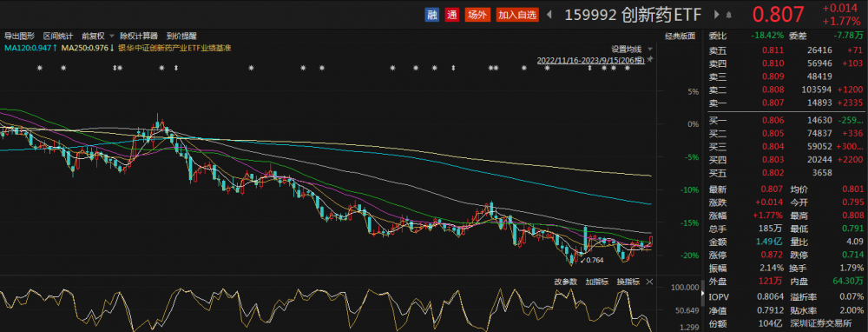The height and width of the screenshot is (332, 868).
Task: Export chart via 导出图形
Action: [19, 36]
